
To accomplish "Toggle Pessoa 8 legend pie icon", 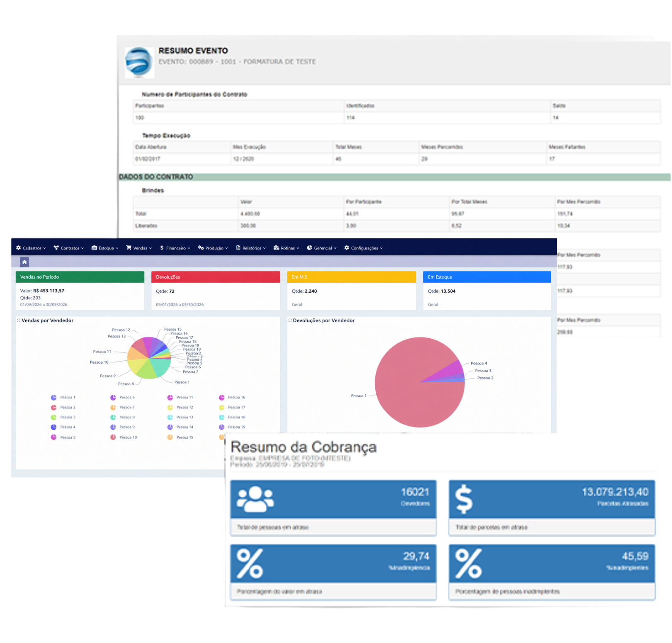I will 113,417.
